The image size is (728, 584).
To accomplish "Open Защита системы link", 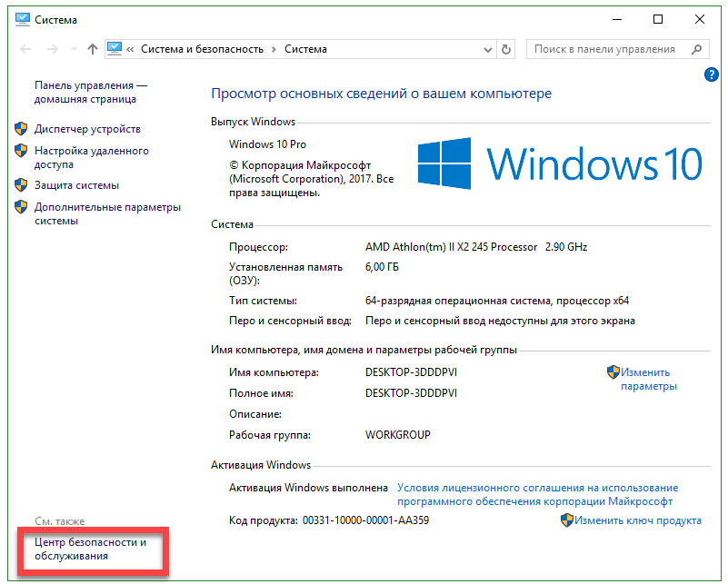I will (76, 185).
